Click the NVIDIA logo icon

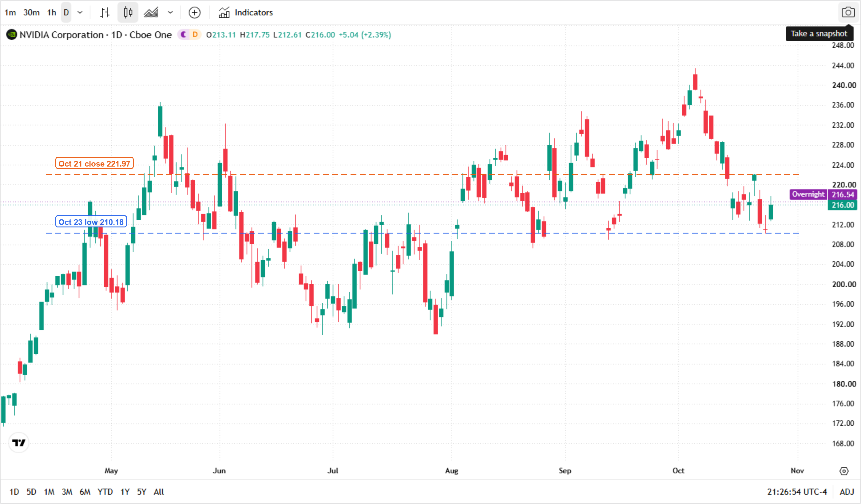click(x=12, y=35)
